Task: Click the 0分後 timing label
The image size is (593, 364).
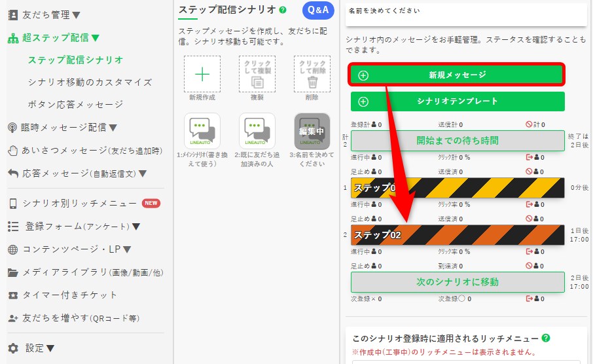Action: pyautogui.click(x=579, y=188)
